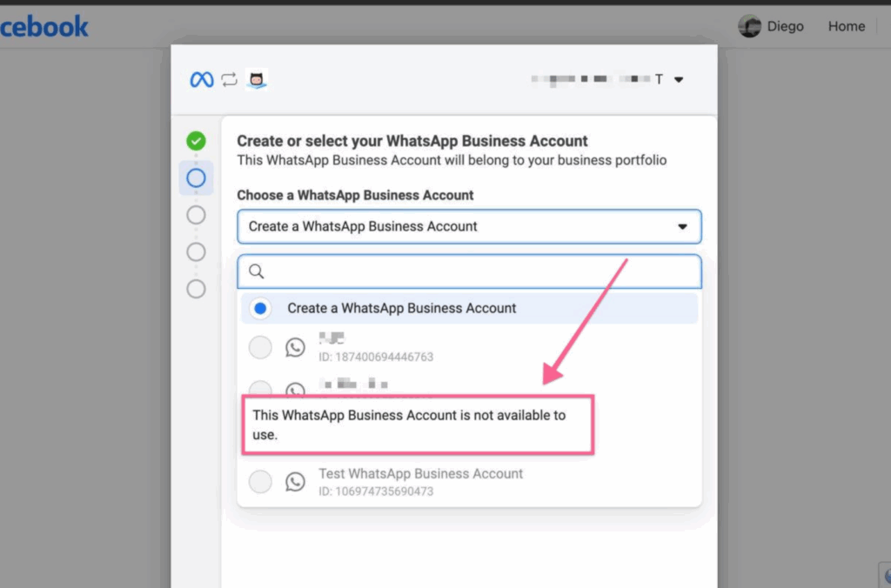Select Test WhatsApp Business Account radio button
Viewport: 891px width, 588px height.
click(260, 482)
